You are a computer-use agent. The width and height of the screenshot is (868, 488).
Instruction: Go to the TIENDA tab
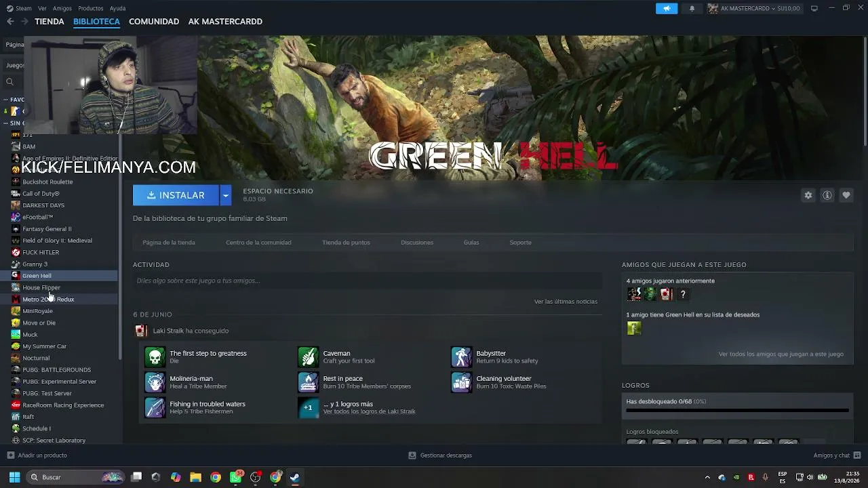pos(50,22)
